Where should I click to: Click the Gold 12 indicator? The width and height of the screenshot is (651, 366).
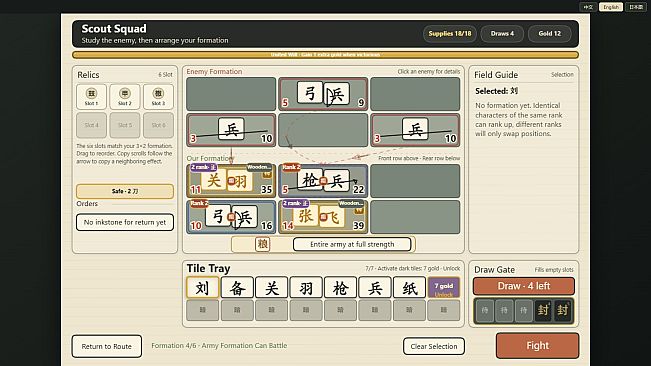tap(549, 34)
